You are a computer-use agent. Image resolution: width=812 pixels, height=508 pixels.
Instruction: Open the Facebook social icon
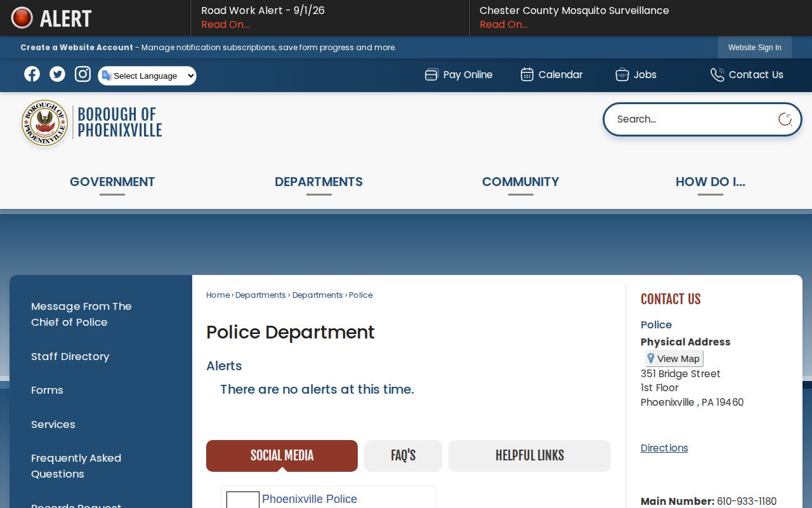point(32,74)
